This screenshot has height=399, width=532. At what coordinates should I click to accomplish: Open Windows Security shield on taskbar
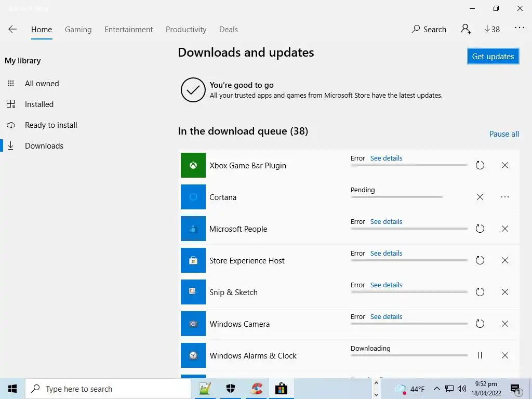point(230,389)
